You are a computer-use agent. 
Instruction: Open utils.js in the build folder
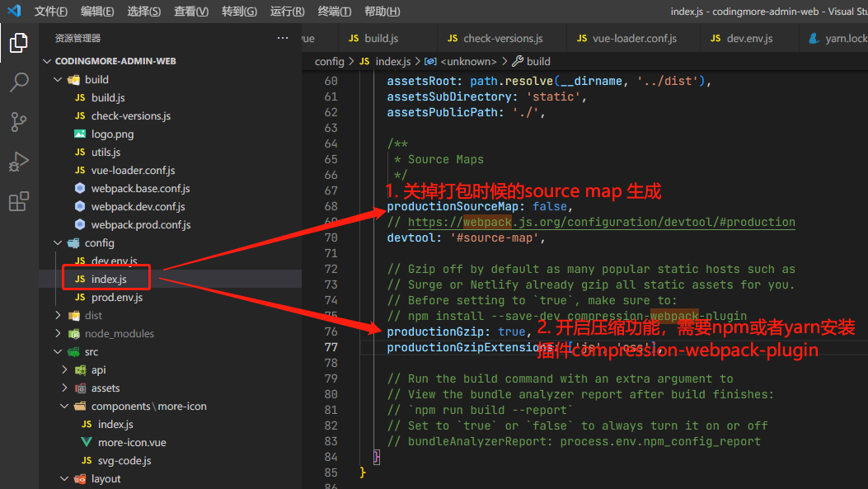coord(106,152)
